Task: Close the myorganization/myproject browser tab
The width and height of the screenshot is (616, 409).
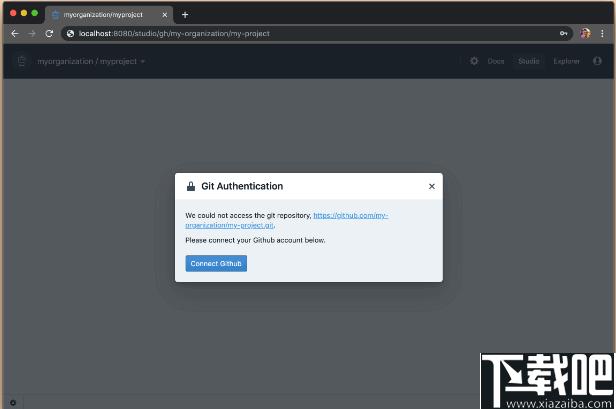Action: point(165,15)
